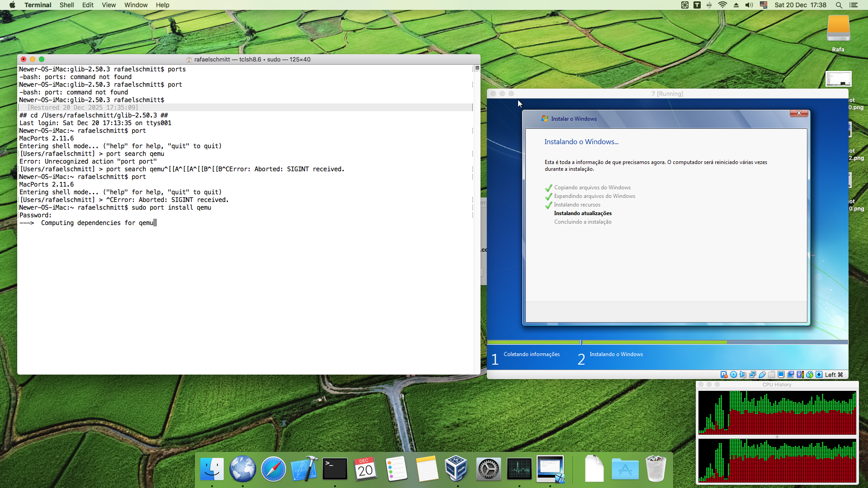The height and width of the screenshot is (488, 868).
Task: Close the Instalar o Windows dialog
Action: (799, 113)
